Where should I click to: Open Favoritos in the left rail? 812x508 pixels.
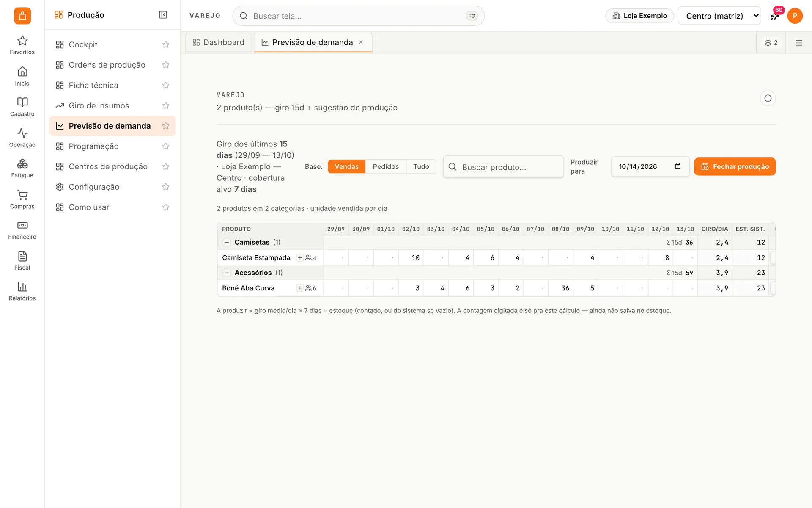pyautogui.click(x=22, y=45)
